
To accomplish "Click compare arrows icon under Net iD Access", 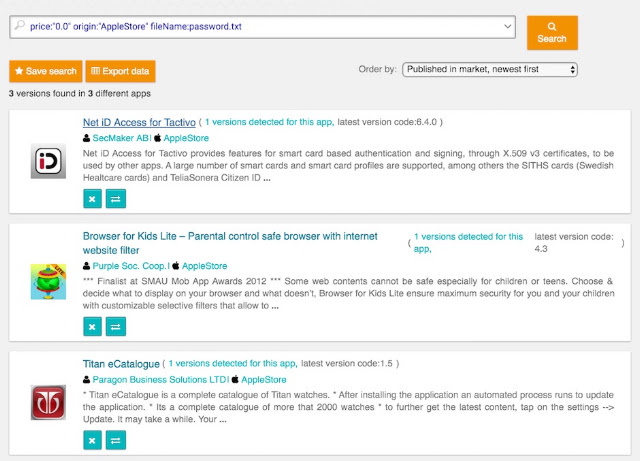I will [x=116, y=199].
